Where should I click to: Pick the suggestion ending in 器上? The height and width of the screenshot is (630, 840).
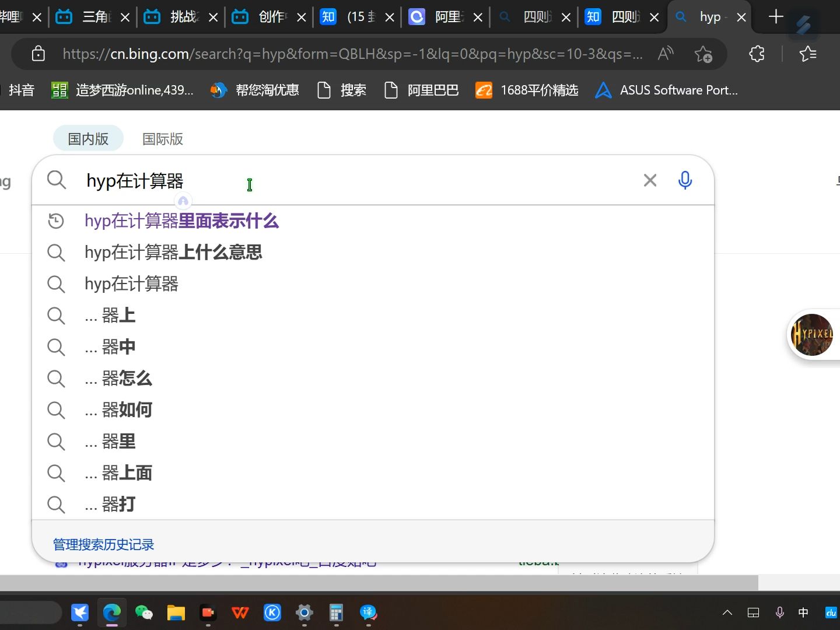tap(110, 316)
